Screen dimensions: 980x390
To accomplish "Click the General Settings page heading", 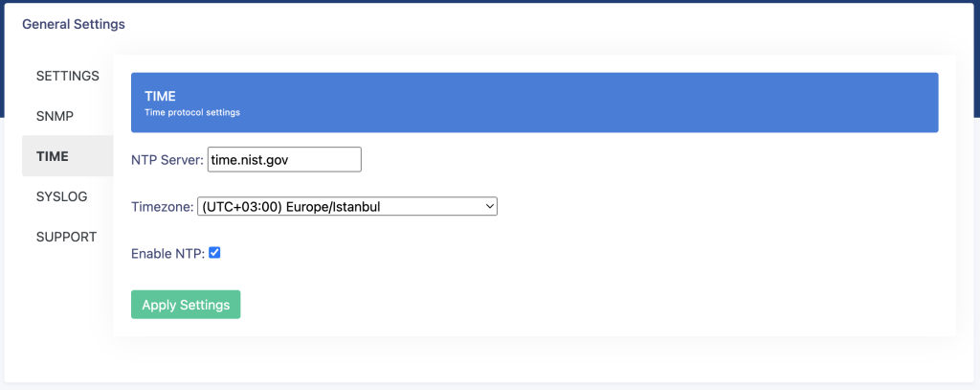I will 74,24.
